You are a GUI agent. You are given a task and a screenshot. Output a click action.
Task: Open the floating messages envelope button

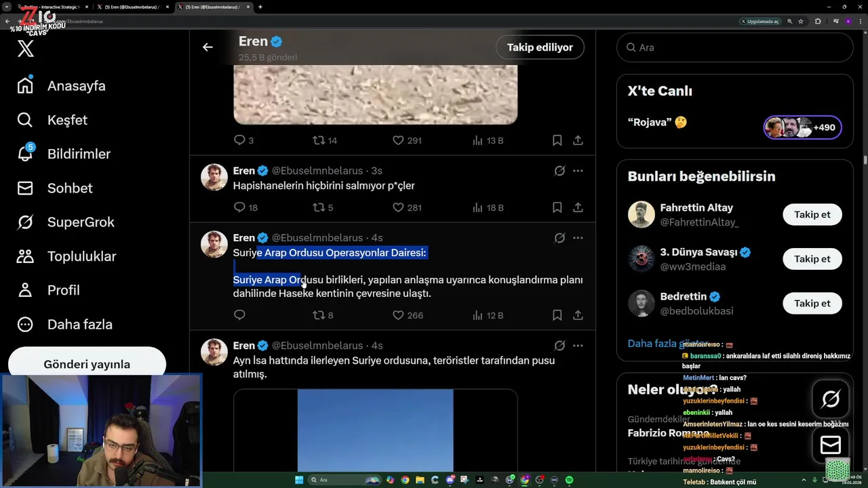pos(831,445)
